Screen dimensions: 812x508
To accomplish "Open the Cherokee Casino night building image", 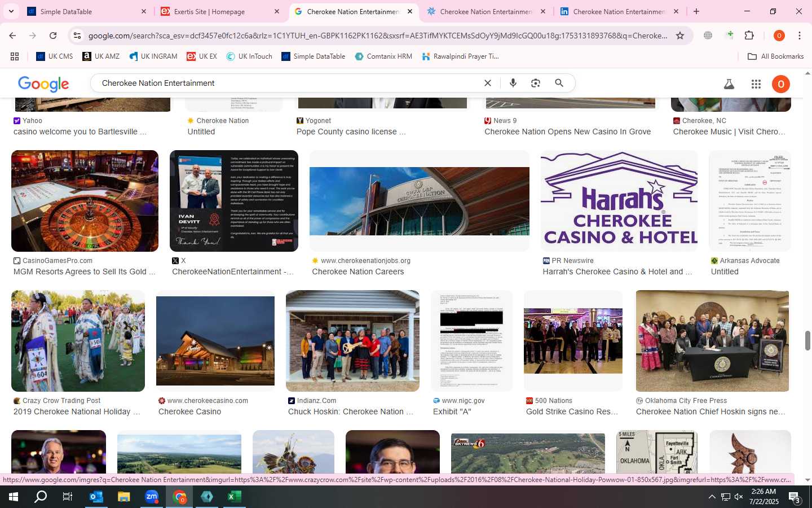I will (x=215, y=341).
